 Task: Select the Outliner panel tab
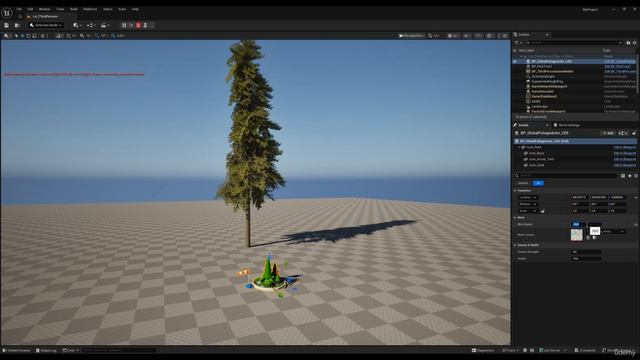[523, 35]
